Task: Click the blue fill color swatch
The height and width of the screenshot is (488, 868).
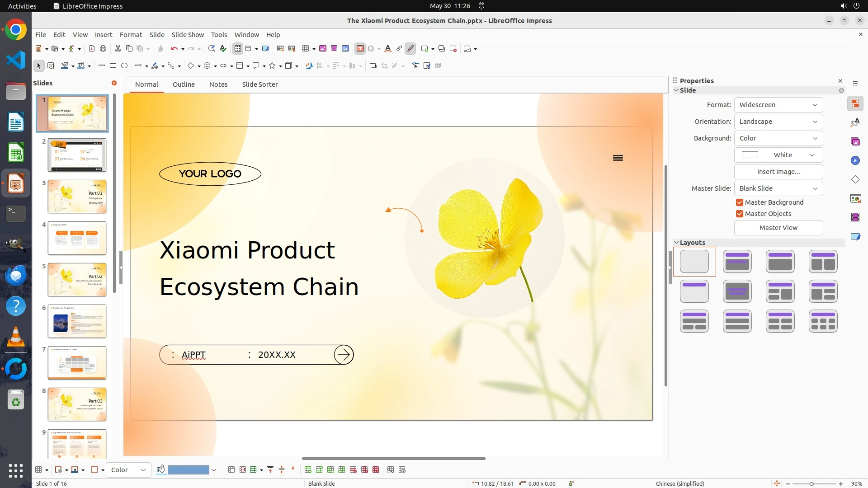Action: (x=188, y=470)
